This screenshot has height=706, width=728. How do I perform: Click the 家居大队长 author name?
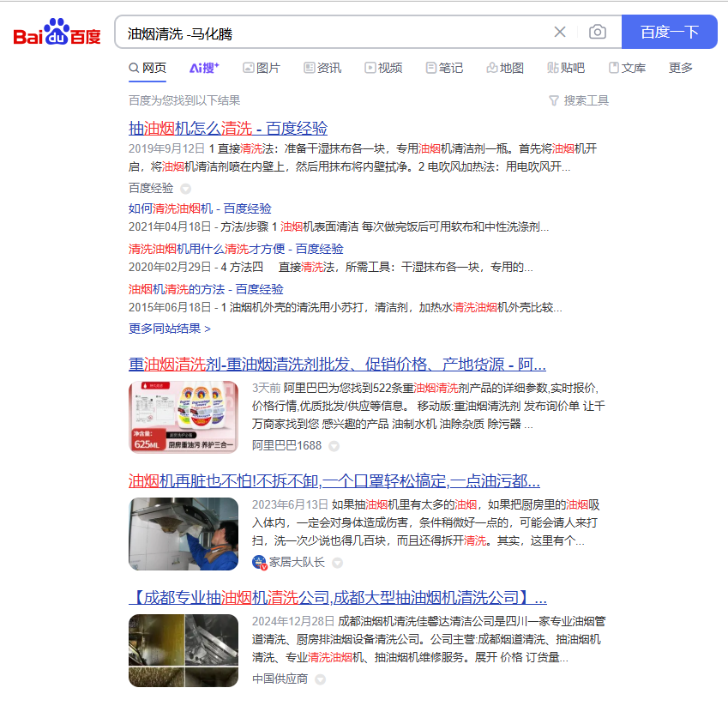tap(297, 562)
